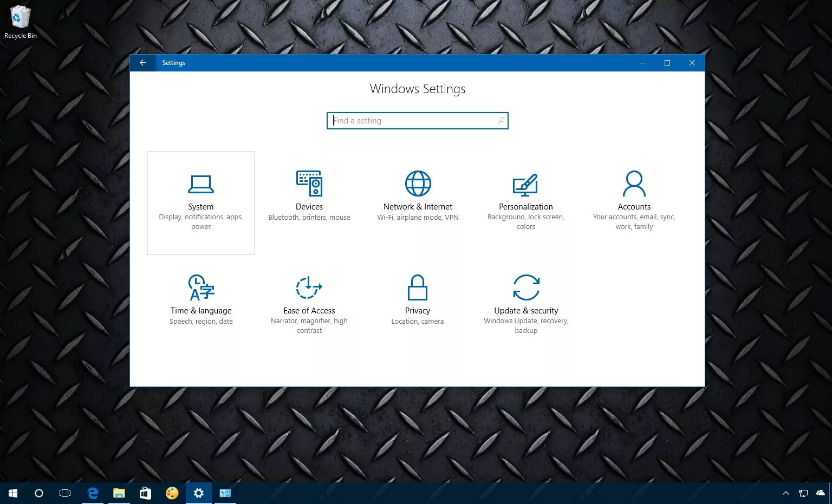Open the Update & security refresh icon

[526, 287]
